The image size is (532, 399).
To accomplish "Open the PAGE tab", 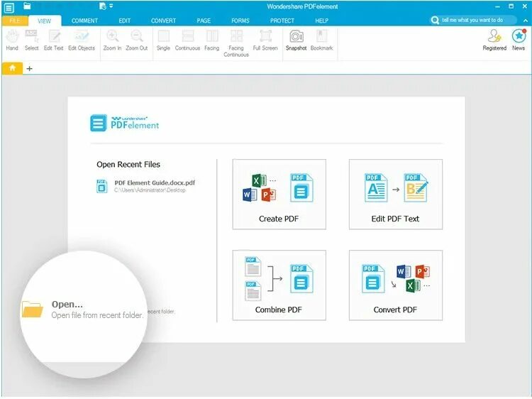I will (204, 21).
